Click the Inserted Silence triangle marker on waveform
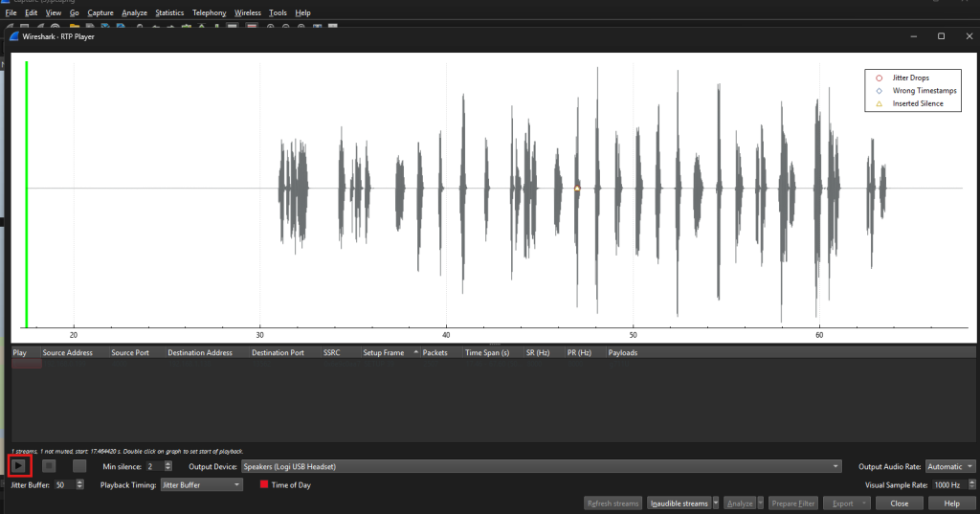 point(577,189)
